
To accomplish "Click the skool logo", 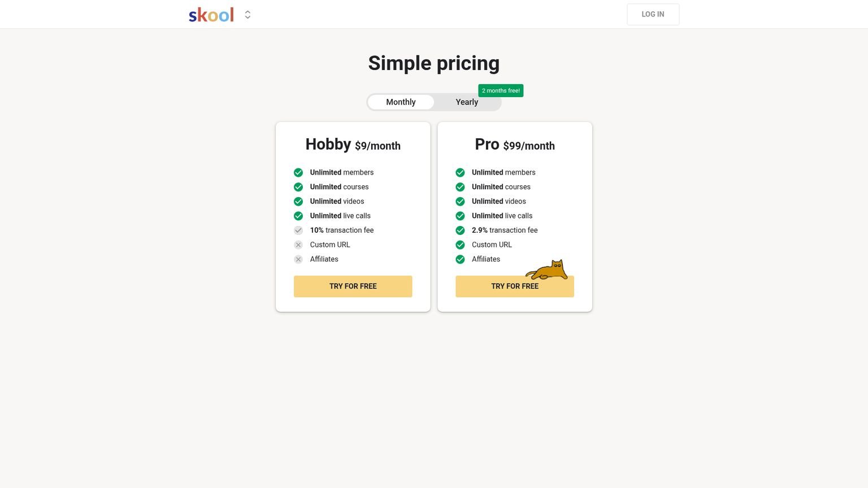I will coord(211,14).
